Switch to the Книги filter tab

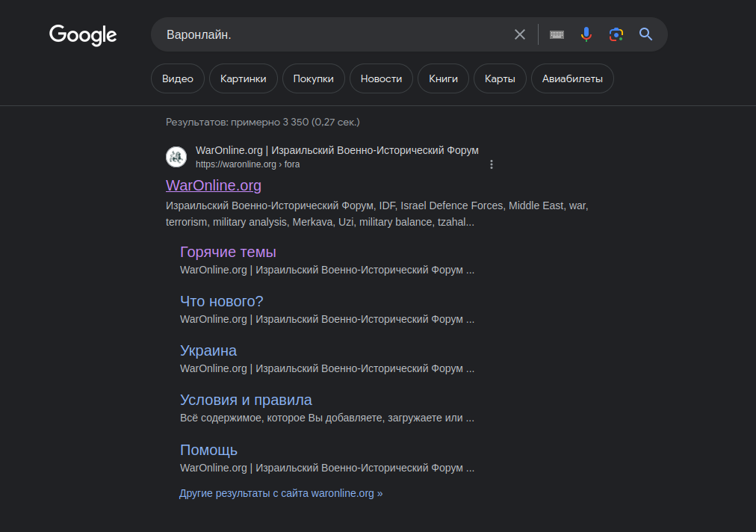[x=444, y=78]
